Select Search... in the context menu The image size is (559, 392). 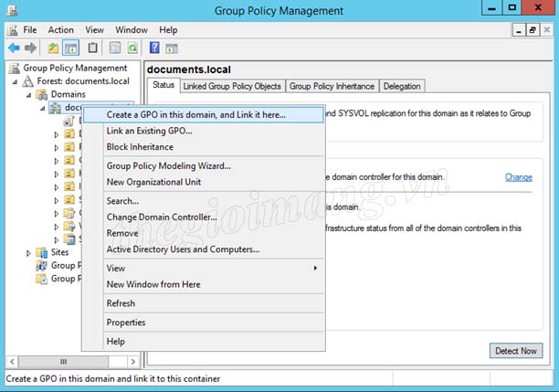(204, 201)
